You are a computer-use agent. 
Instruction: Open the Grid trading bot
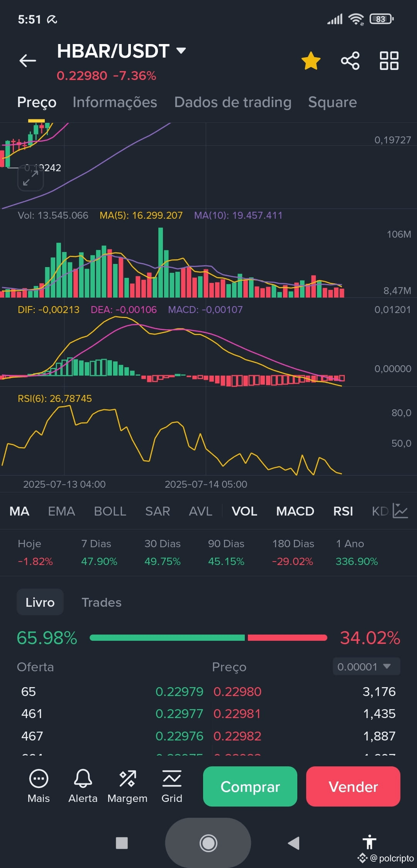pos(172,786)
